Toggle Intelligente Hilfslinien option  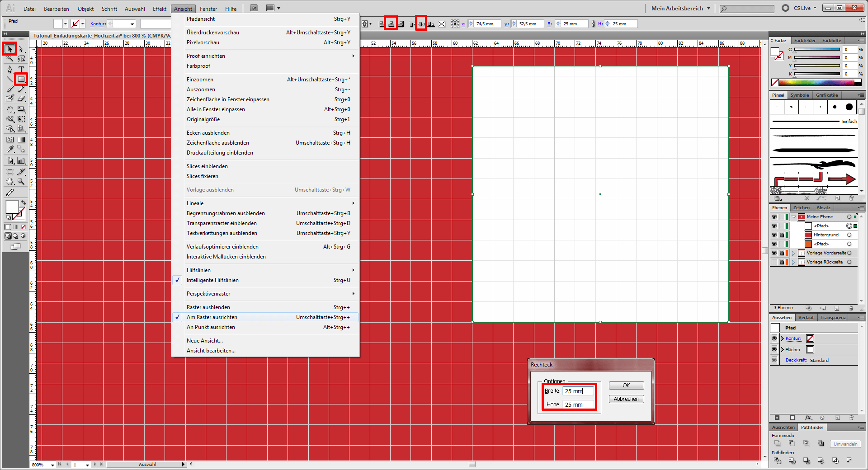point(212,280)
